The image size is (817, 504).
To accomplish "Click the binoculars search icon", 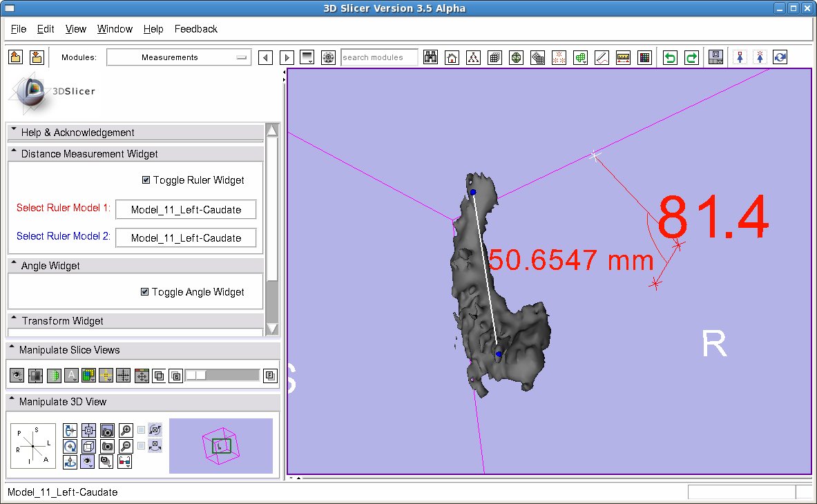I will [430, 58].
